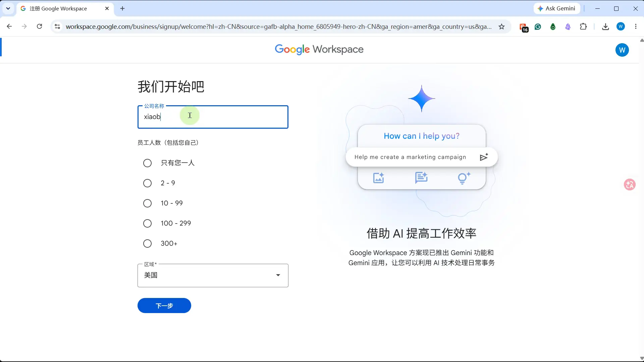The height and width of the screenshot is (362, 644).
Task: Click the 下一步 next button
Action: click(164, 306)
